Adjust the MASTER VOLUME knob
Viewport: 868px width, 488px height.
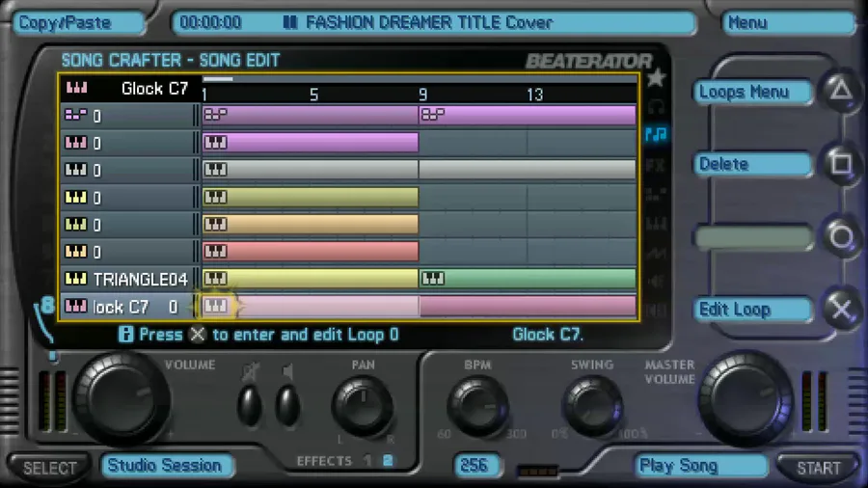(x=746, y=397)
